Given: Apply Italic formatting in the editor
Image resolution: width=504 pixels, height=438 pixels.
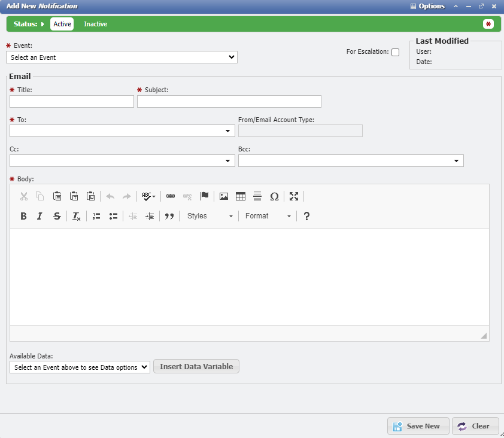Looking at the screenshot, I should click(40, 216).
